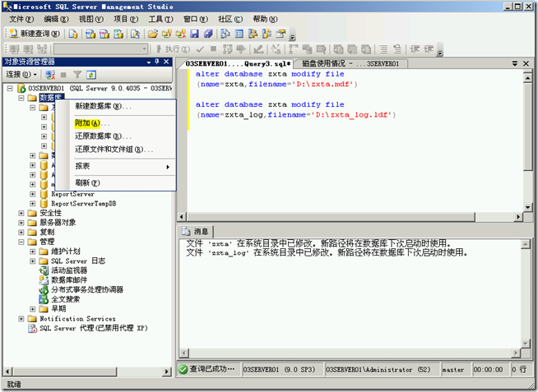Image resolution: width=538 pixels, height=392 pixels.
Task: Expand the SQL Server 日志 folder
Action: tap(33, 261)
